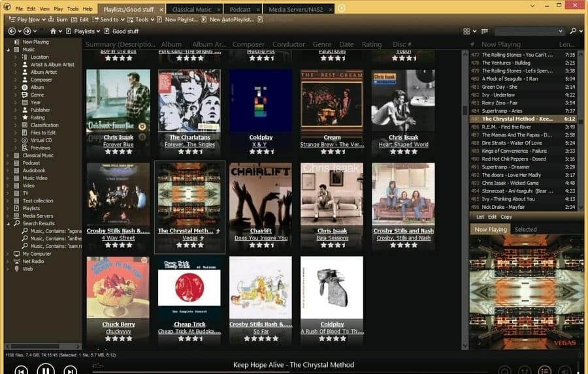588x374 pixels.
Task: Open the view mode dropdown arrow
Action: click(x=474, y=31)
